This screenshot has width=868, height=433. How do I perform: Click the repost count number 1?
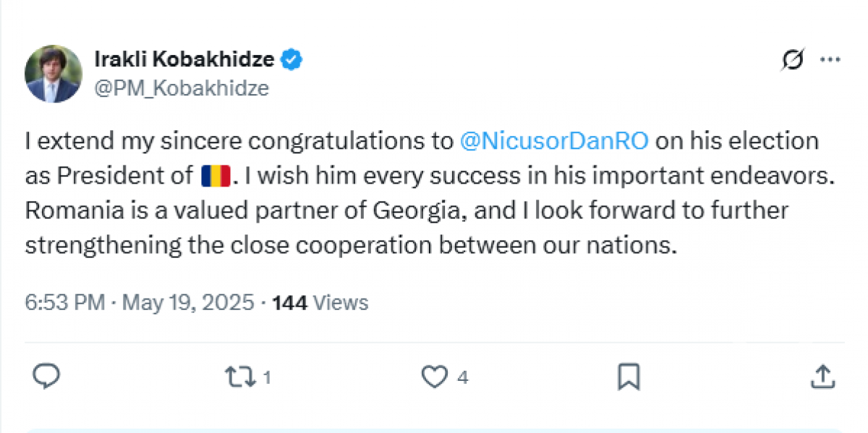(x=266, y=377)
